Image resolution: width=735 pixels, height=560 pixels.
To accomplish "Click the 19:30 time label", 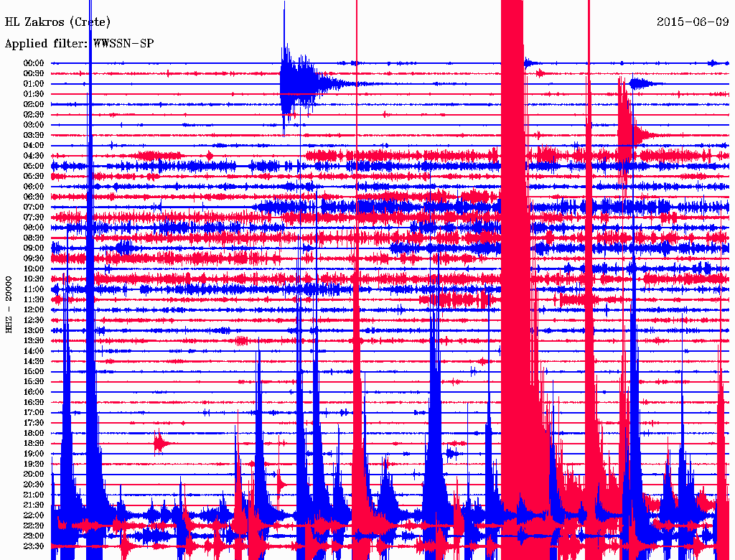I will pyautogui.click(x=34, y=464).
